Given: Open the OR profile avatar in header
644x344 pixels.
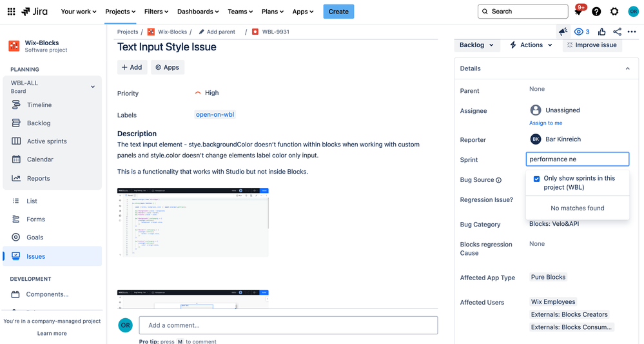Looking at the screenshot, I should click(633, 12).
